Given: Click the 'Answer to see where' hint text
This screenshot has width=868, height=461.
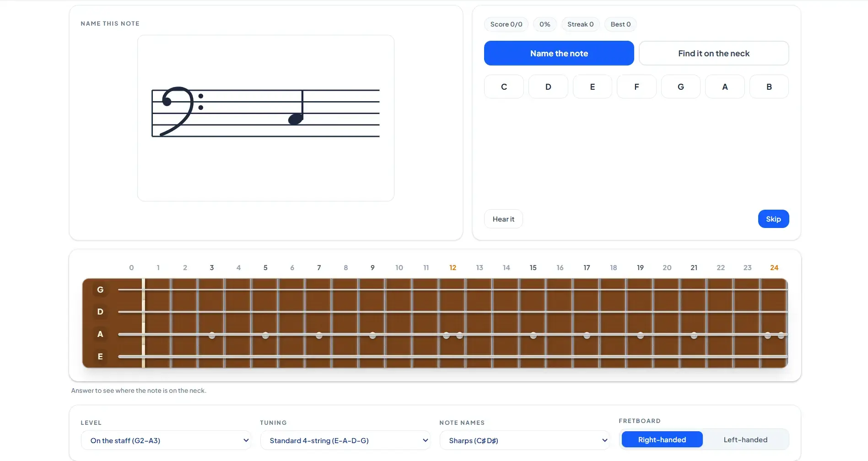Looking at the screenshot, I should [x=139, y=390].
